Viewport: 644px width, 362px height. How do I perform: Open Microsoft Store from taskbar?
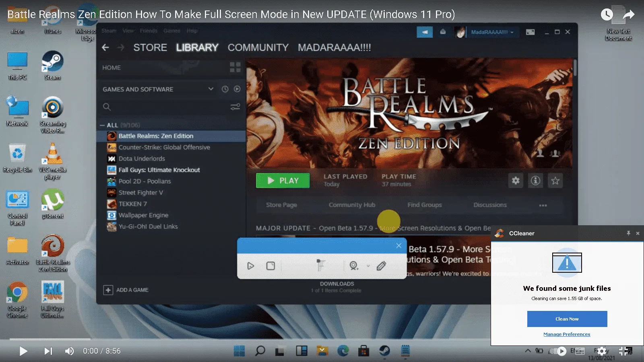pyautogui.click(x=364, y=351)
